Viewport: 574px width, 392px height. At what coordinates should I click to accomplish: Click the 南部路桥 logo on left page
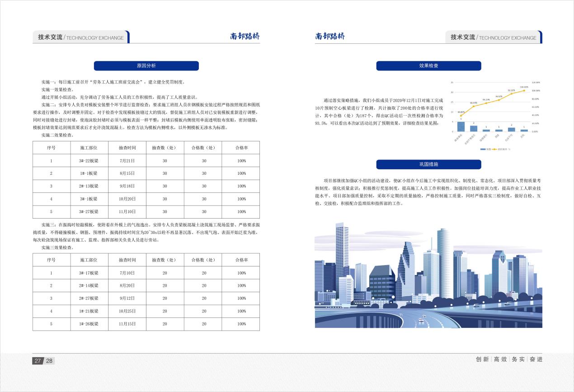point(245,37)
